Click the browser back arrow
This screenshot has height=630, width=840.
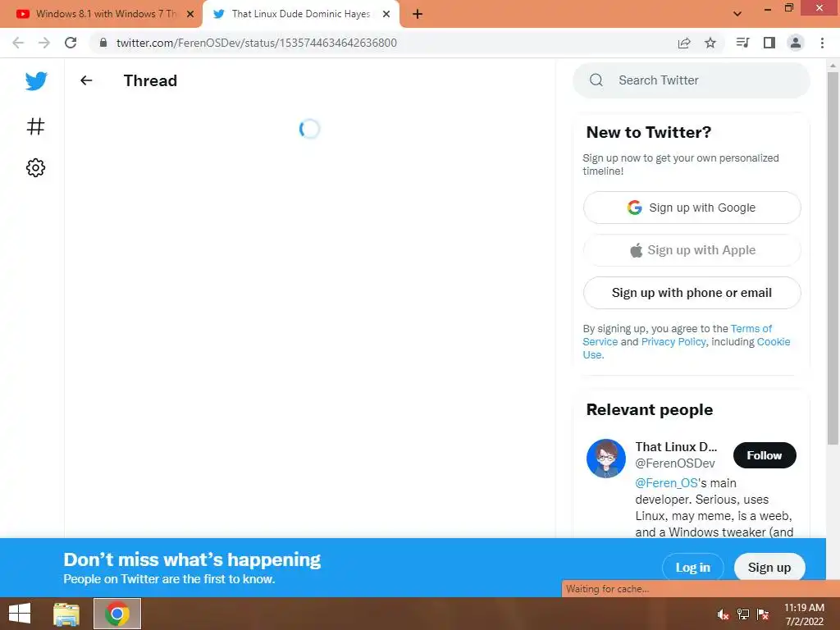[18, 43]
